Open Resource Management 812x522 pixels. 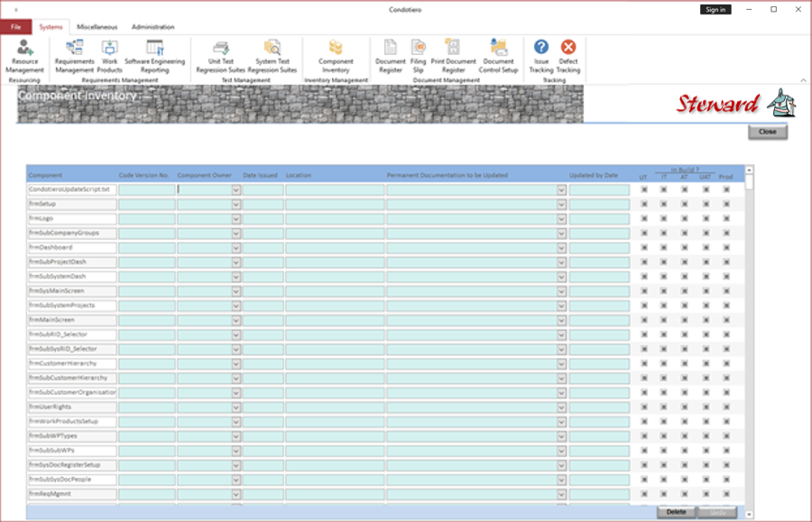click(x=24, y=57)
